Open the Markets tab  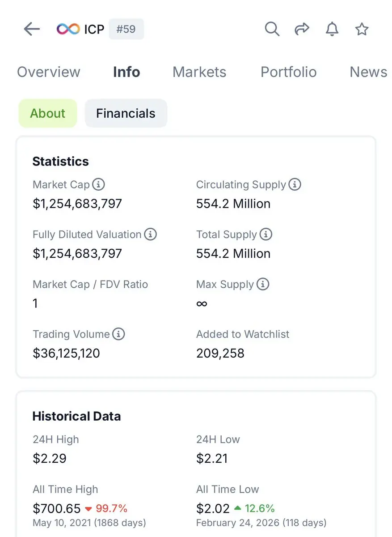pos(199,72)
